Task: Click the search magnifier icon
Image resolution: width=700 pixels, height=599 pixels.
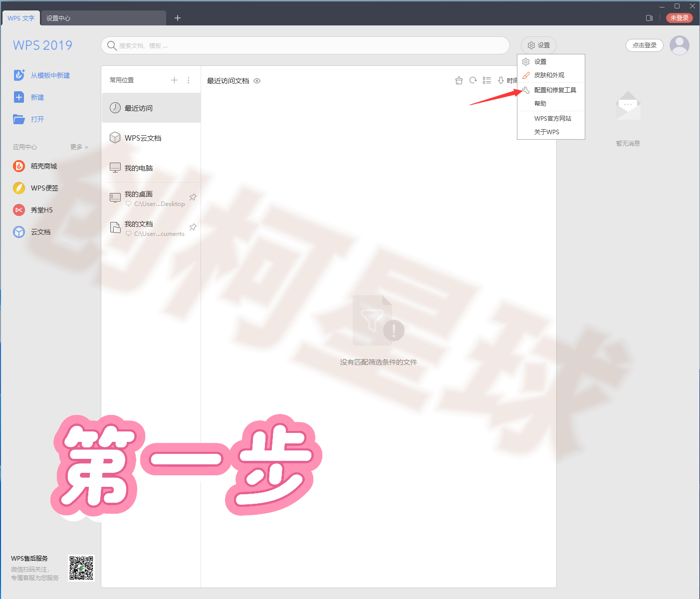Action: click(x=112, y=45)
